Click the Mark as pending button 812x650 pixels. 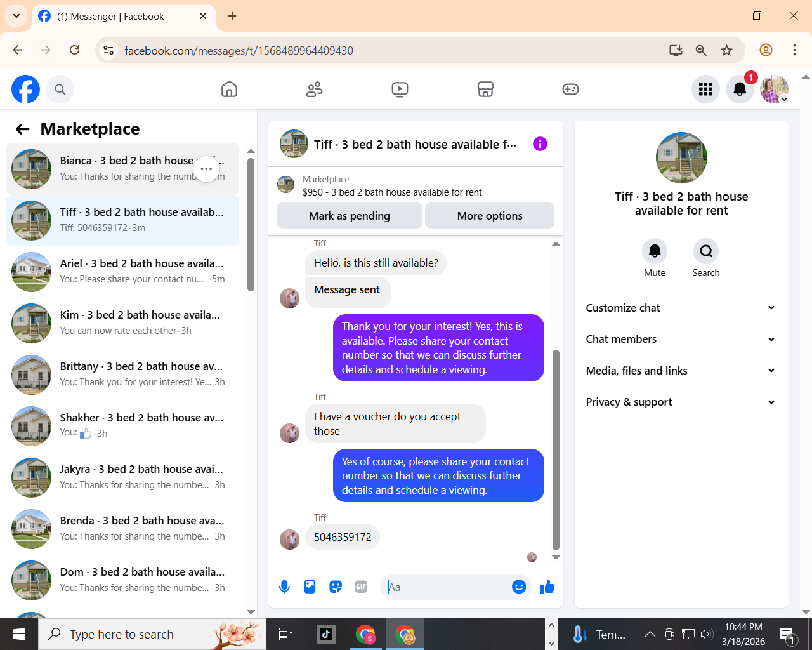point(350,216)
